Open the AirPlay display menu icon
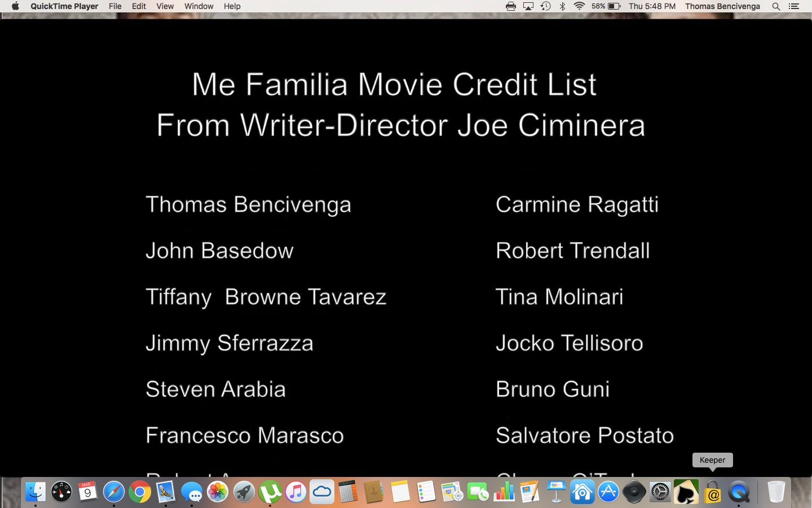The width and height of the screenshot is (812, 508). pos(528,6)
